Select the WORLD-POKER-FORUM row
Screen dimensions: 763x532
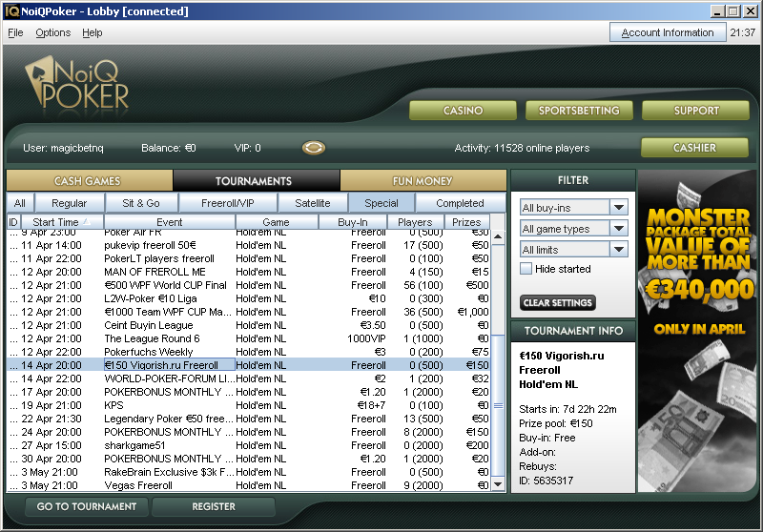point(249,379)
